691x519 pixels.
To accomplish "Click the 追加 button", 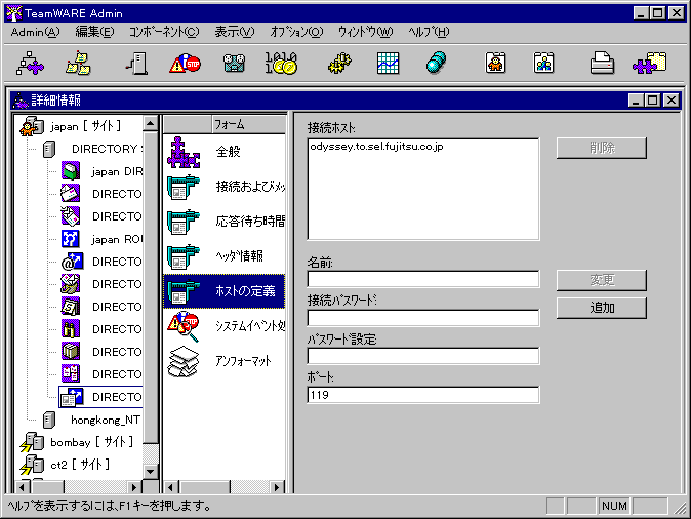I will click(x=602, y=308).
